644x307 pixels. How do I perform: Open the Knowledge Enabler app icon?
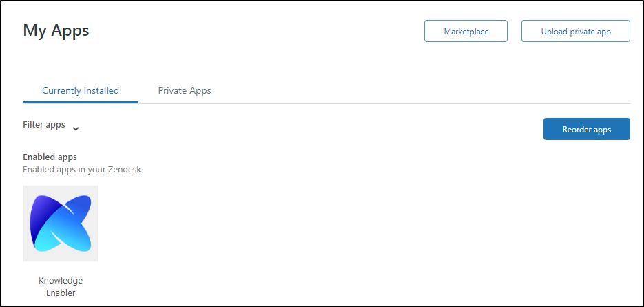tap(61, 223)
